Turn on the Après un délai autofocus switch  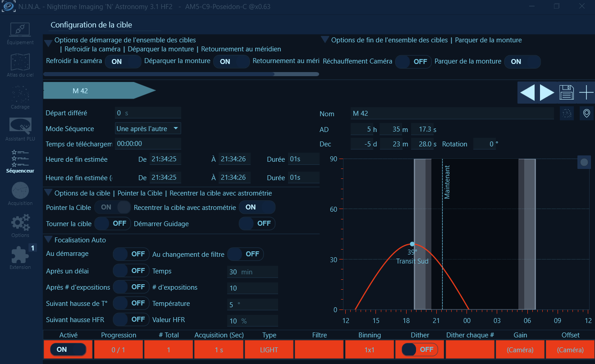click(x=131, y=271)
